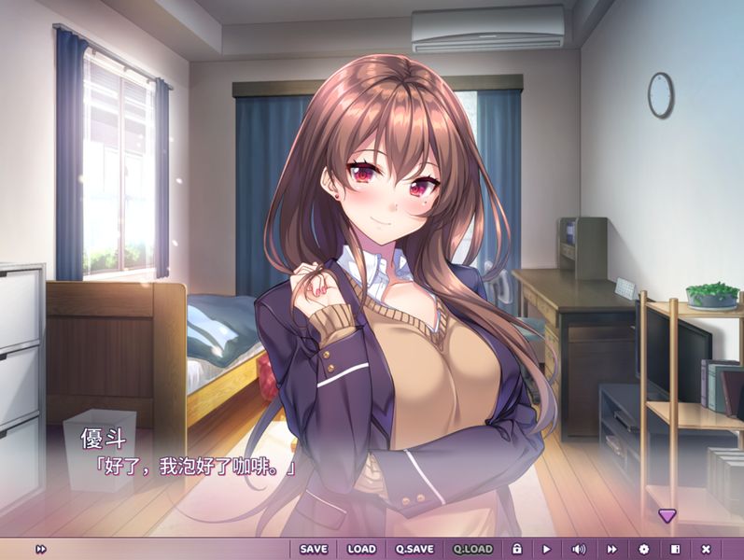The width and height of the screenshot is (744, 560).
Task: Hide the interface with the X icon
Action: click(x=706, y=549)
